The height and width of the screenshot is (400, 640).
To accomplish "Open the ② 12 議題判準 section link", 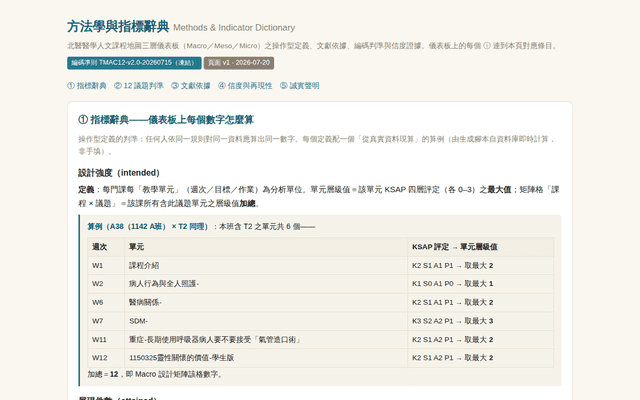I will coord(139,86).
